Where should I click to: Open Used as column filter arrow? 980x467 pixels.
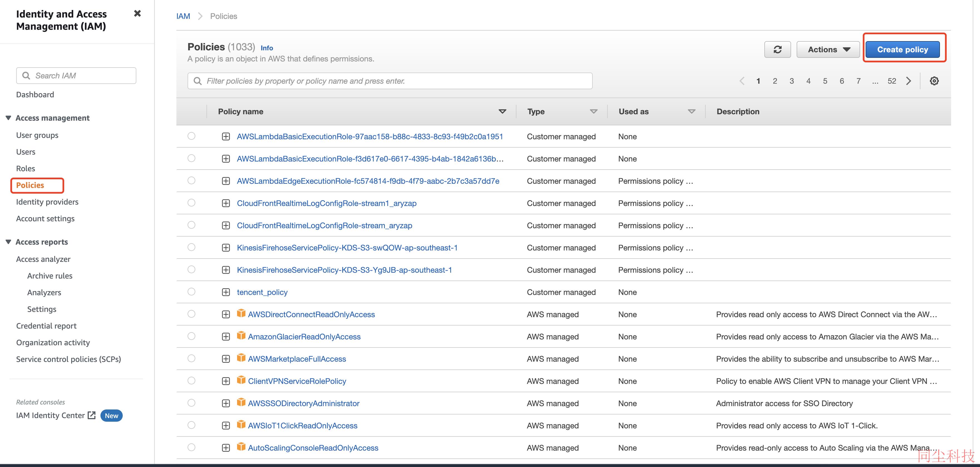692,111
